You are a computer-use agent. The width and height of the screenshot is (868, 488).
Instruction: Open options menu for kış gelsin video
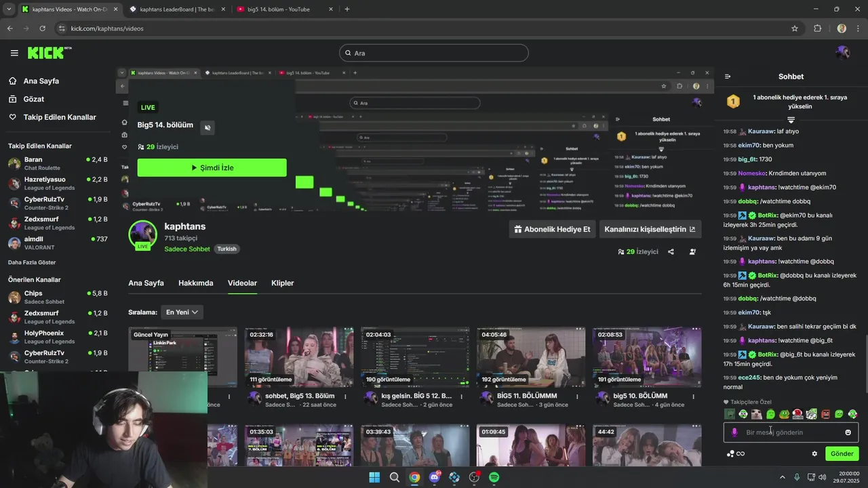pyautogui.click(x=462, y=396)
